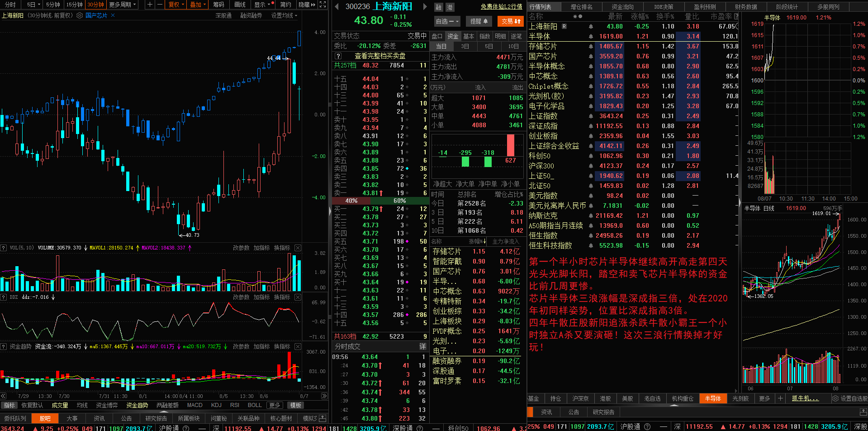The image size is (868, 431).
Task: Switch to the 盘口 tab
Action: 437,36
